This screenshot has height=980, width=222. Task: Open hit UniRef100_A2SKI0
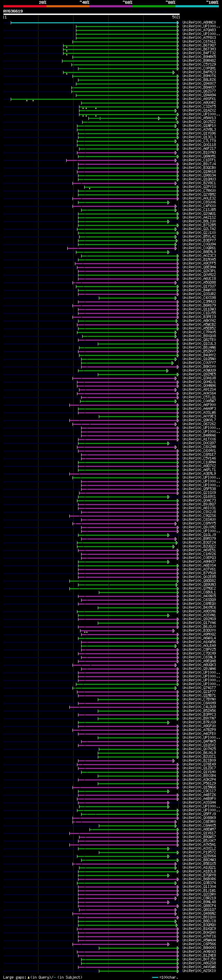click(x=199, y=971)
